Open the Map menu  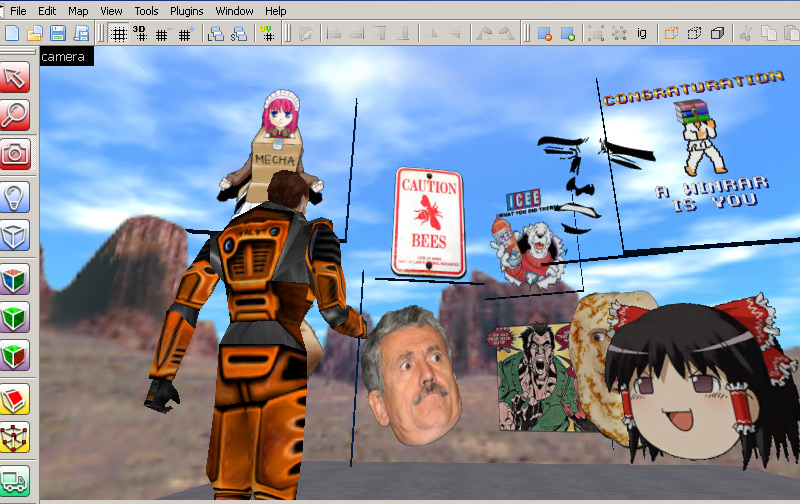78,11
